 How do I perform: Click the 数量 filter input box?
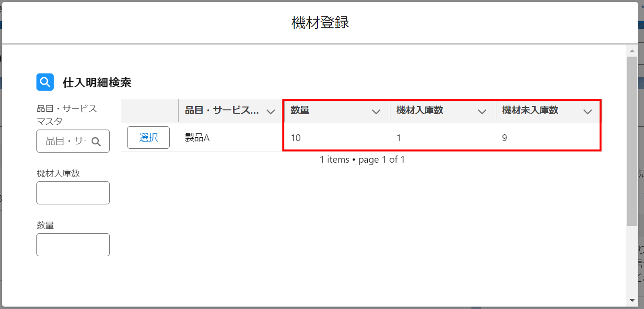(73, 245)
